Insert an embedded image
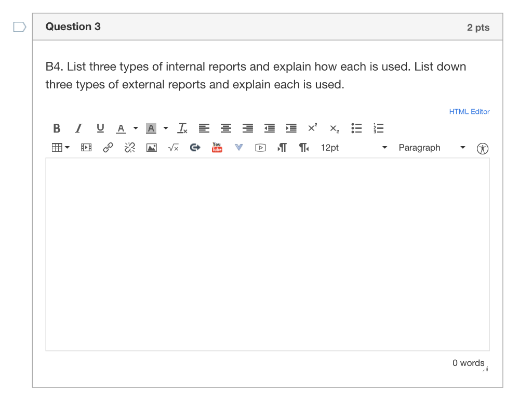 click(x=152, y=148)
